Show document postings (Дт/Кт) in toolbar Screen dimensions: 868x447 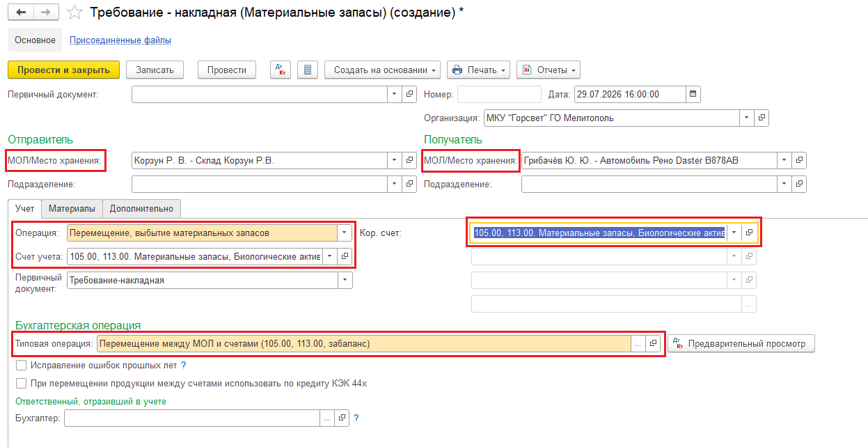click(281, 70)
